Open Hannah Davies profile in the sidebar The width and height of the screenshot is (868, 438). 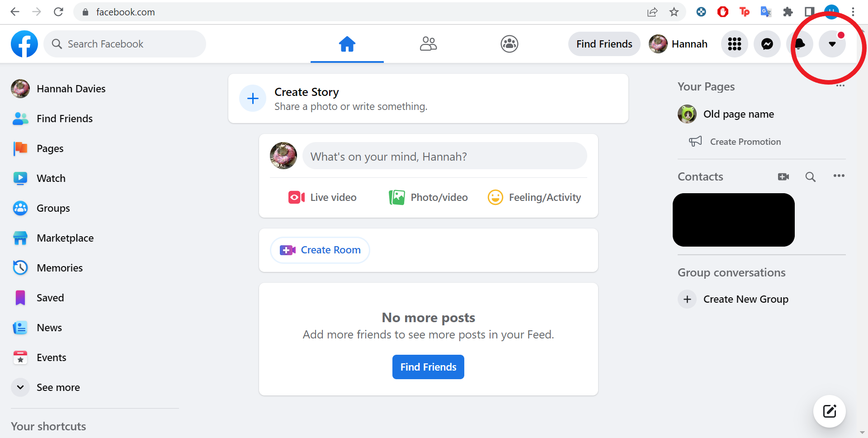coord(59,89)
